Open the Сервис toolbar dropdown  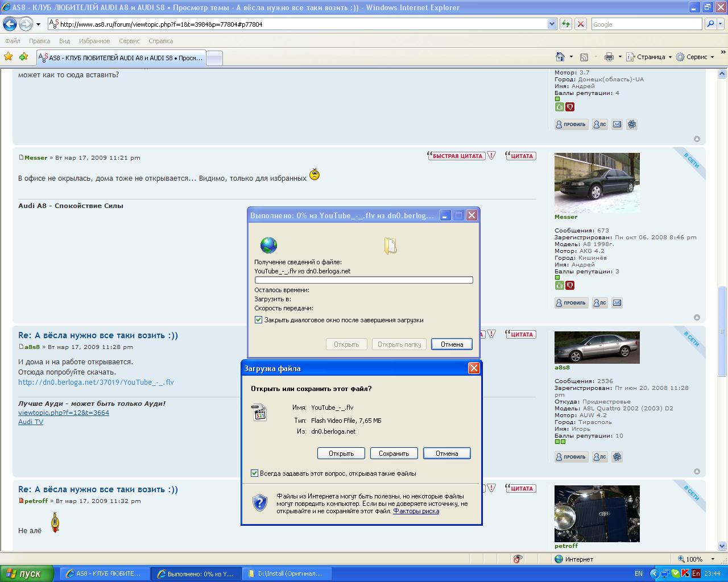(x=696, y=57)
